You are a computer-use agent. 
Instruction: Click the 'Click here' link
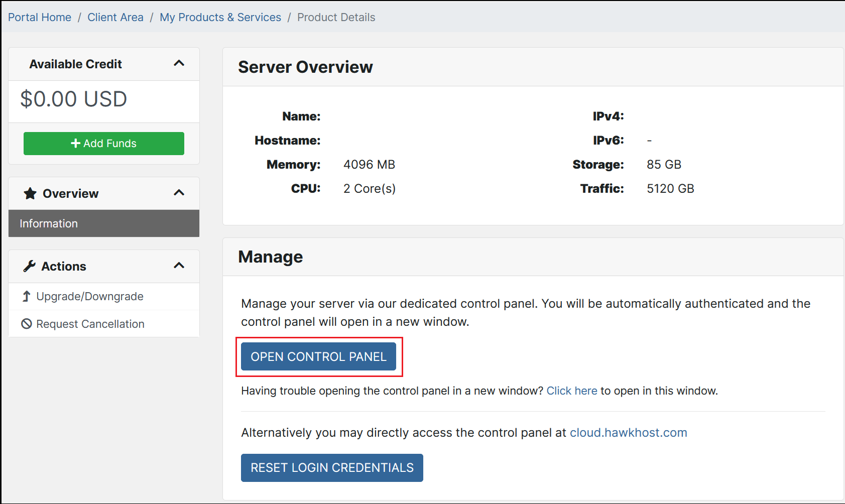point(571,391)
